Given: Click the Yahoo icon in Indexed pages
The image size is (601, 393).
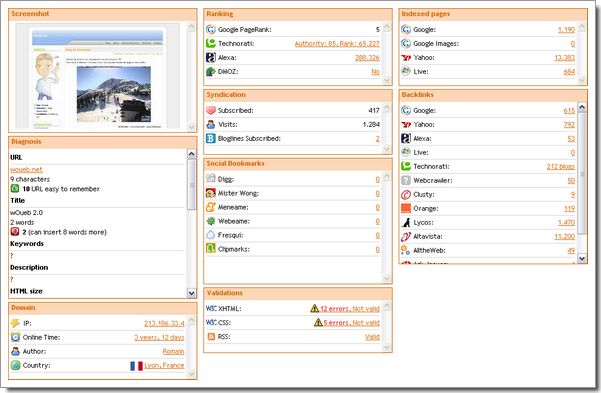Looking at the screenshot, I should pyautogui.click(x=406, y=58).
